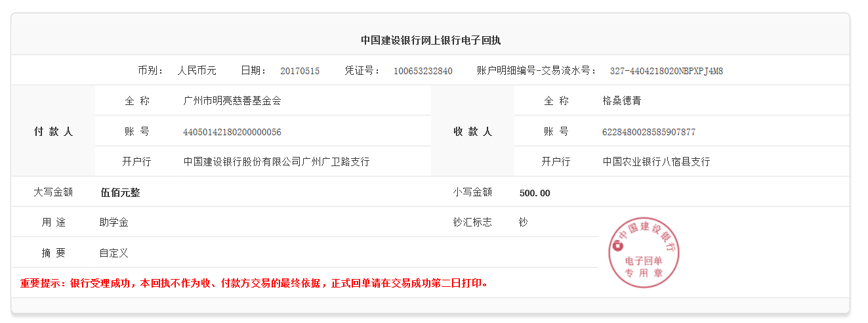Screen dimensions: 868x323
Task: Select the currency value 人民币元
Action: [x=197, y=70]
